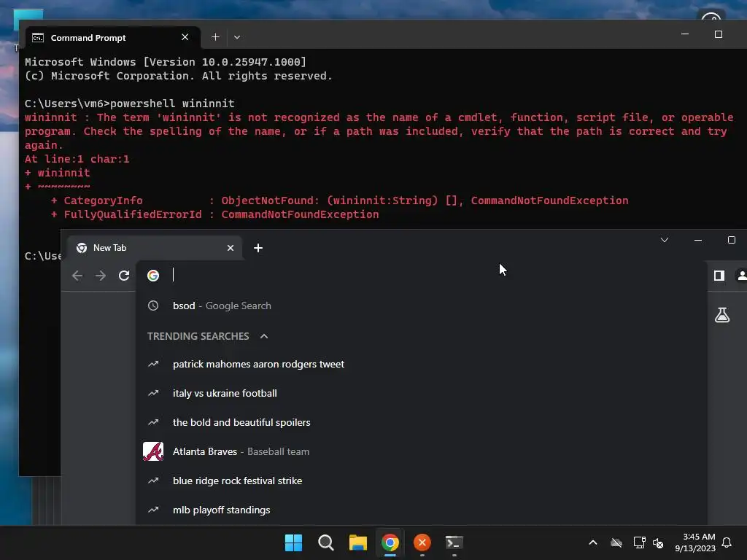This screenshot has width=747, height=560.
Task: Select Atlanta Braves baseball team suggestion
Action: coord(422,451)
